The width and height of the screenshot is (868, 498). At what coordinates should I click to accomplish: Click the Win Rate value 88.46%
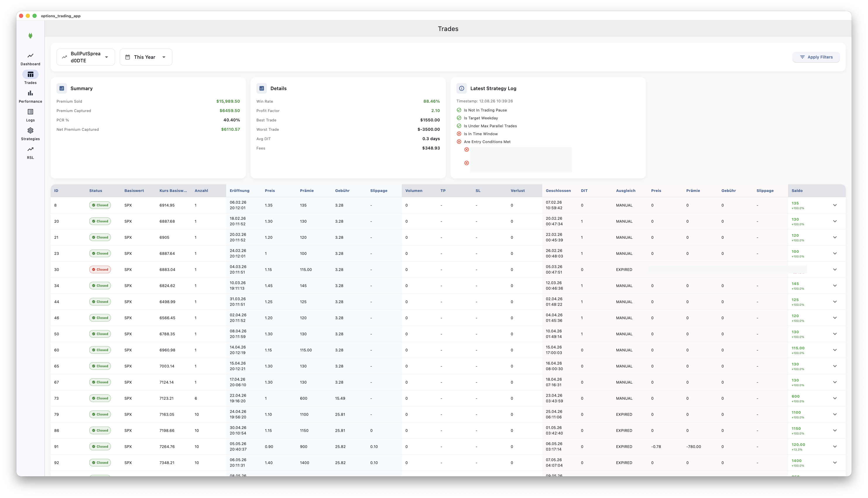click(x=432, y=101)
